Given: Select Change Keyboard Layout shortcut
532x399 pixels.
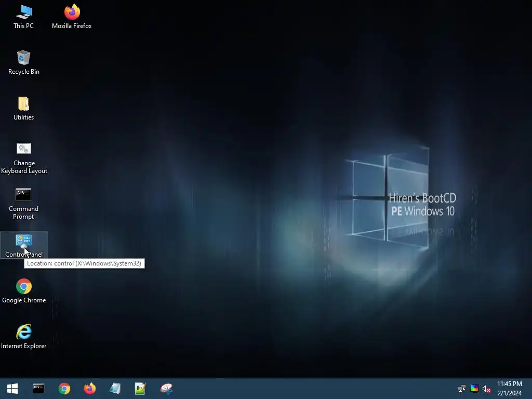Looking at the screenshot, I should 24,158.
